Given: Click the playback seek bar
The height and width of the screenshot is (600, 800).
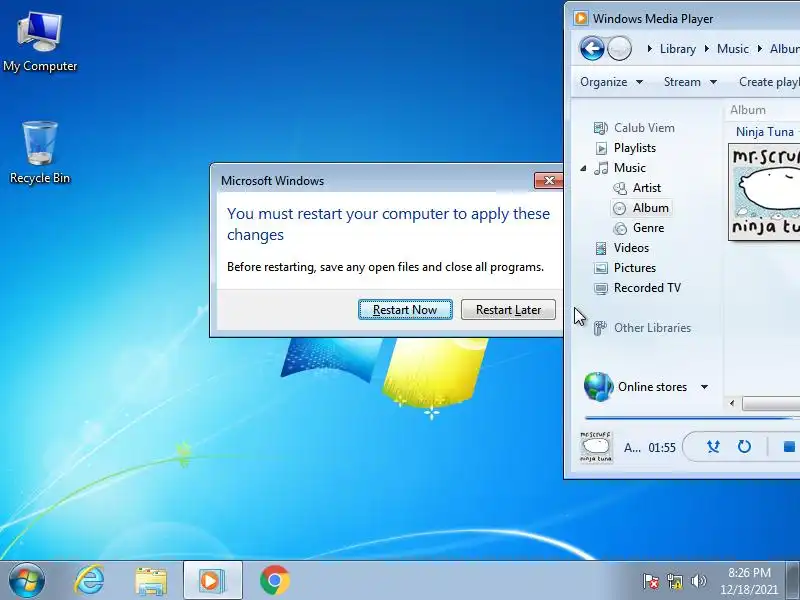Looking at the screenshot, I should click(692, 418).
